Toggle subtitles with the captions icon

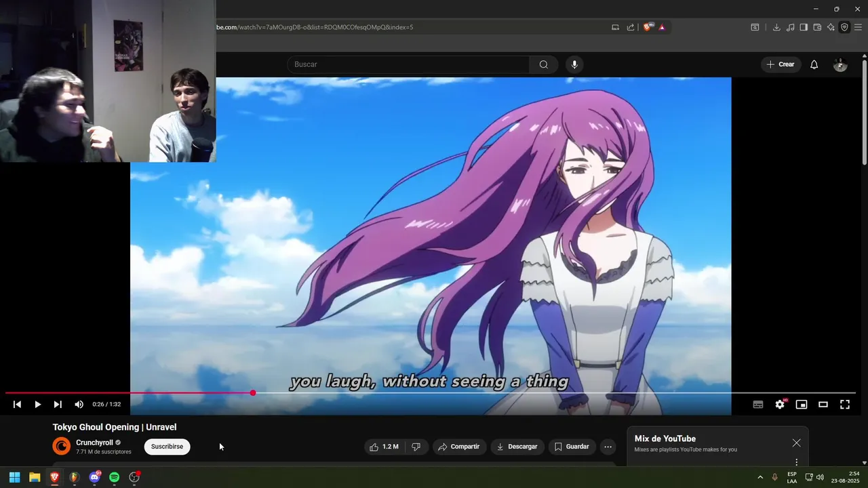click(758, 405)
